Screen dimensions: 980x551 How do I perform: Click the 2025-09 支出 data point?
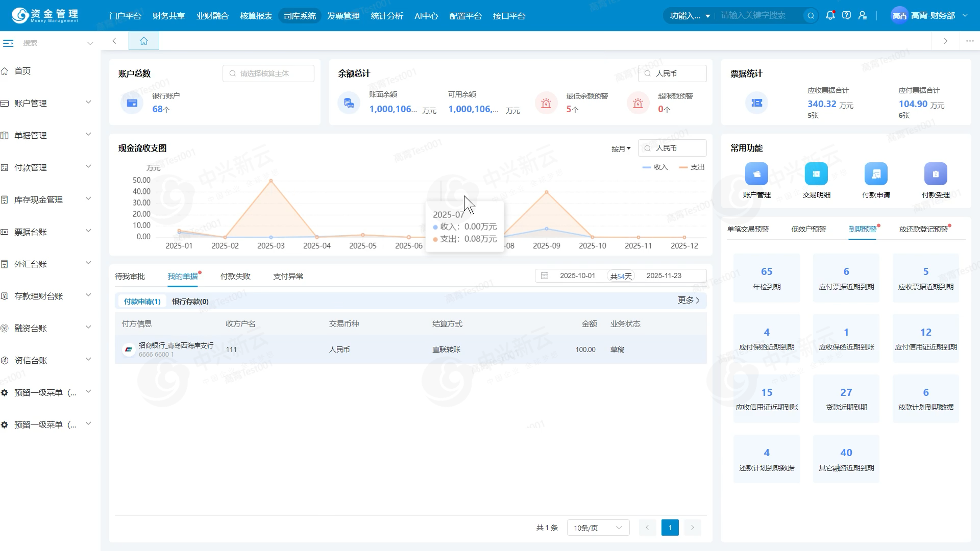click(x=547, y=192)
